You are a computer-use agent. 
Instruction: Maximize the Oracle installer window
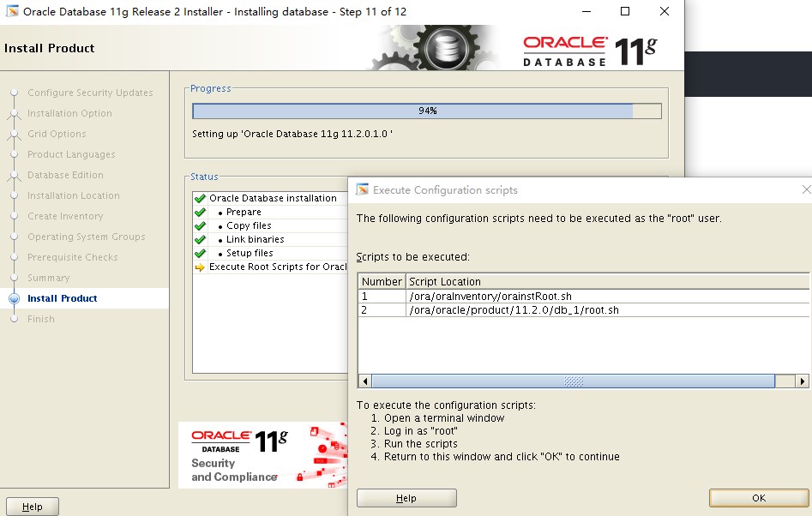point(625,11)
